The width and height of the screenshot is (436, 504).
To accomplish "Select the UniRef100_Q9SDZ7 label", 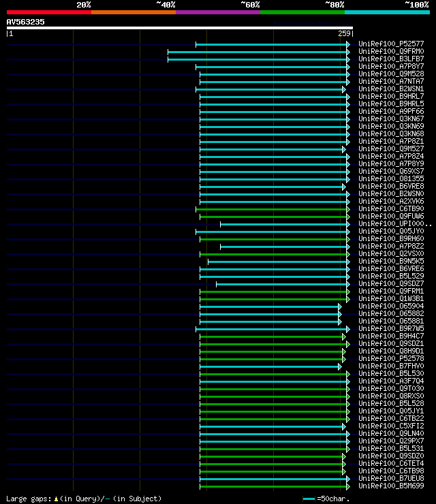I will (391, 284).
